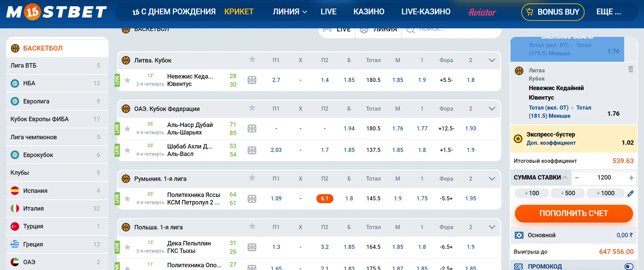The image size is (644, 270).
Task: Open match tracker for Шабаб Ахли game
Action: tap(252, 150)
